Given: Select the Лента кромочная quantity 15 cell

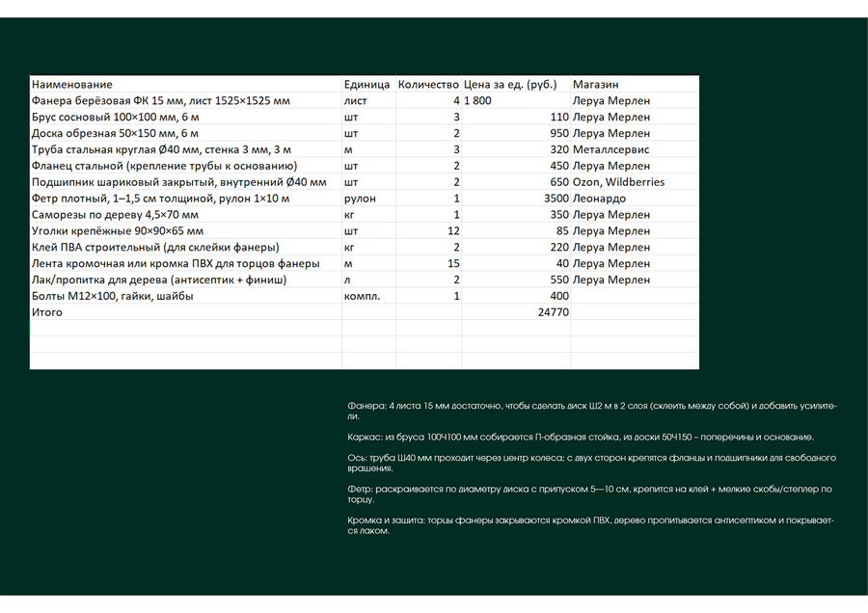Looking at the screenshot, I should click(x=428, y=263).
